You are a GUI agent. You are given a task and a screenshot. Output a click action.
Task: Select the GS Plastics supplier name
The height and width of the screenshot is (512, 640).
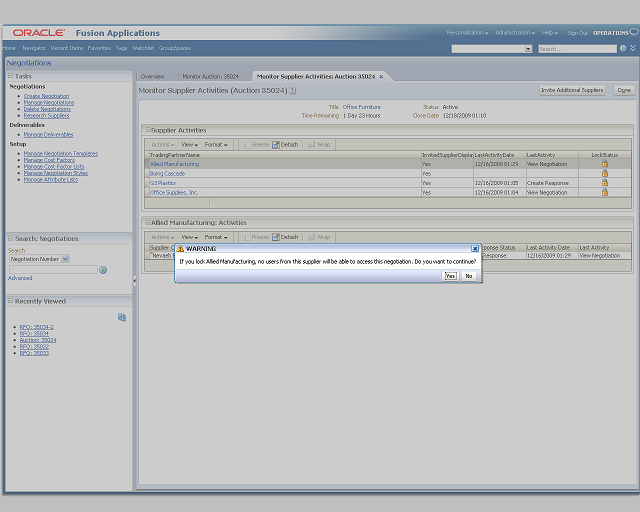(x=163, y=183)
